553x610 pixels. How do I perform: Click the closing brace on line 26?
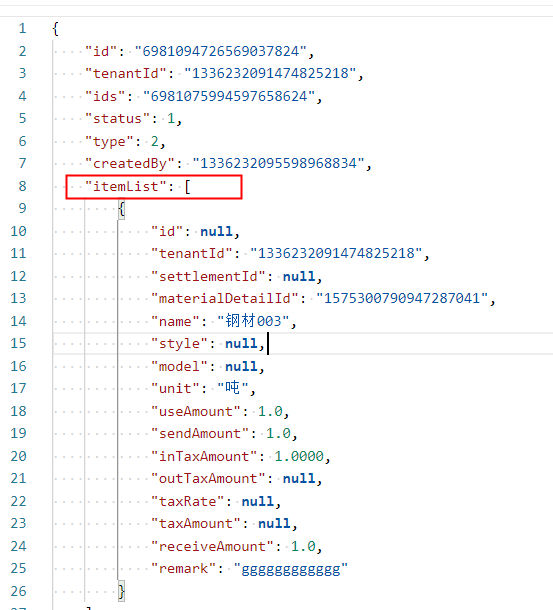tap(121, 591)
